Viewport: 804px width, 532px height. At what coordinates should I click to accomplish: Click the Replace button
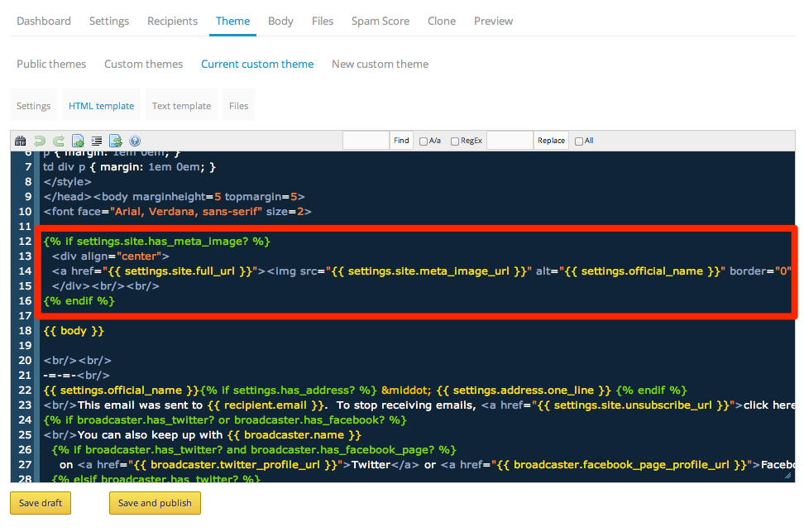tap(551, 141)
